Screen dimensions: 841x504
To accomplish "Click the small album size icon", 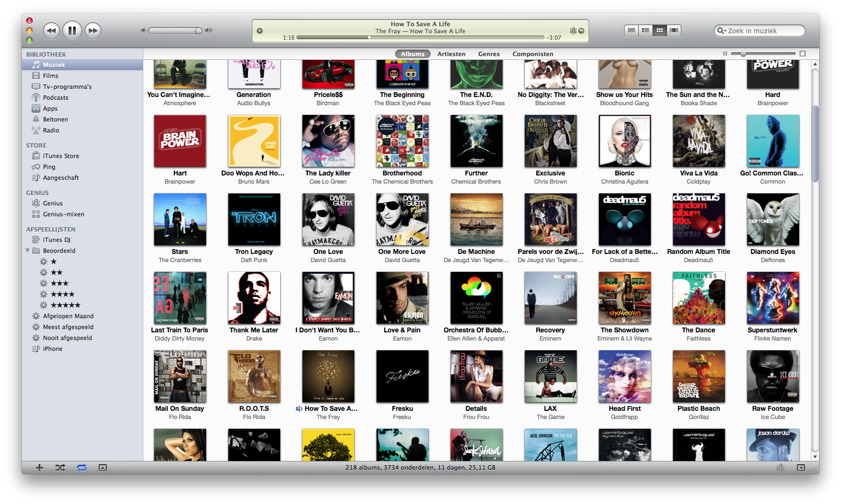I will pos(725,54).
